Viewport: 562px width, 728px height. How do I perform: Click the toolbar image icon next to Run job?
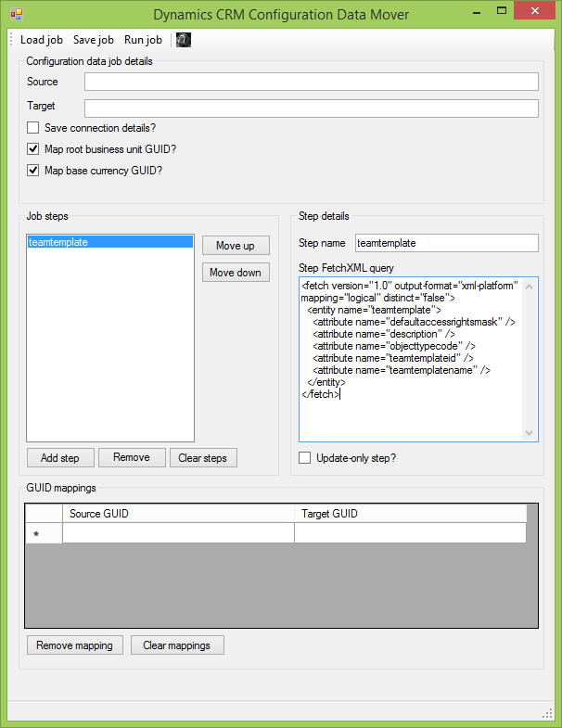[x=184, y=40]
